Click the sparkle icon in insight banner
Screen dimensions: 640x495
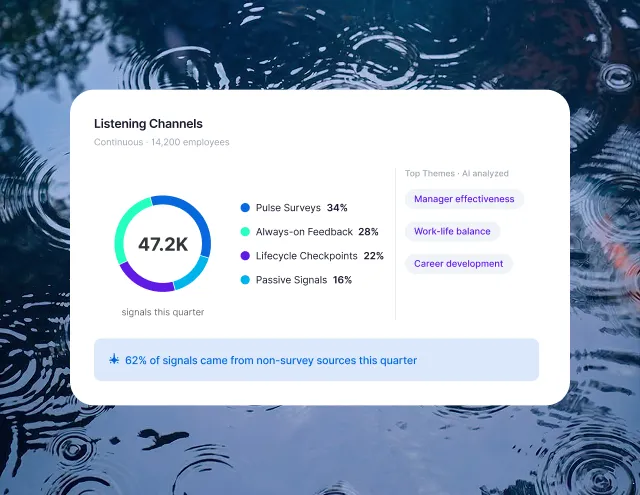[x=114, y=360]
